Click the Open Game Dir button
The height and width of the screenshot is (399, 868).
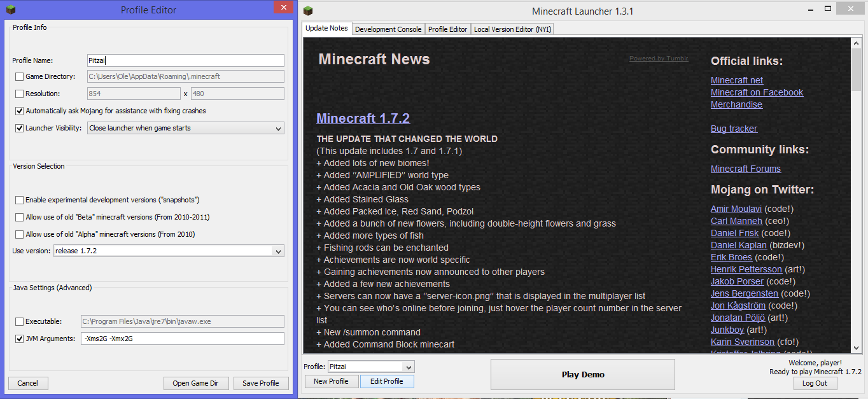[x=195, y=383]
